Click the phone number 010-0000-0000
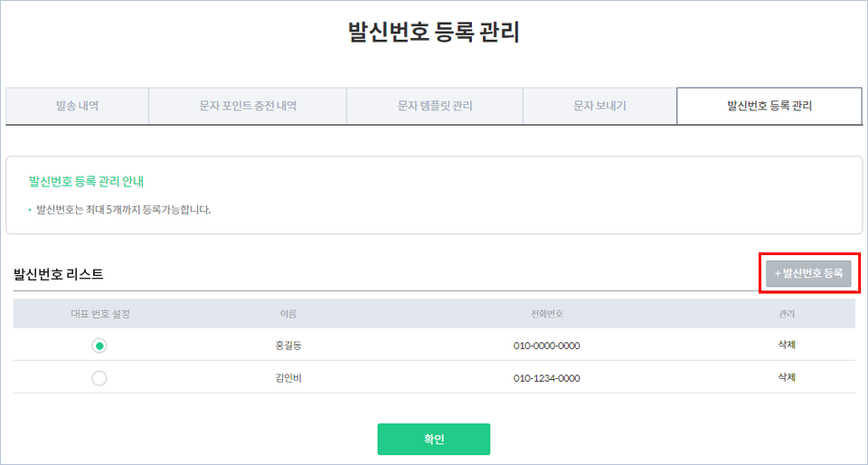The width and height of the screenshot is (868, 465). tap(546, 346)
